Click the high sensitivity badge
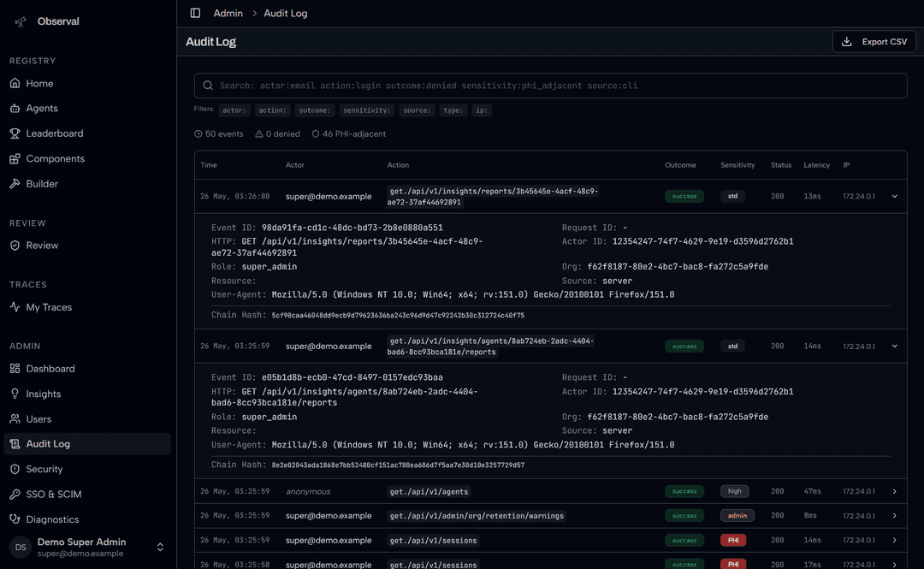The width and height of the screenshot is (924, 569). coord(735,491)
